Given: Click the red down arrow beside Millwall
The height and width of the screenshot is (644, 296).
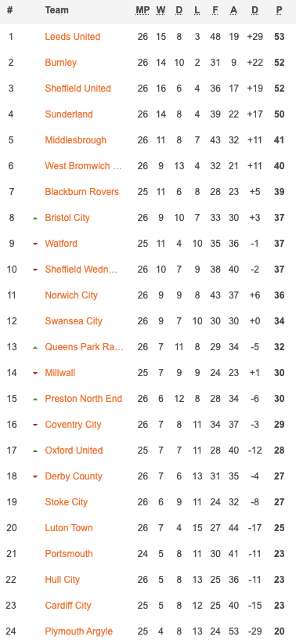Looking at the screenshot, I should (x=35, y=374).
